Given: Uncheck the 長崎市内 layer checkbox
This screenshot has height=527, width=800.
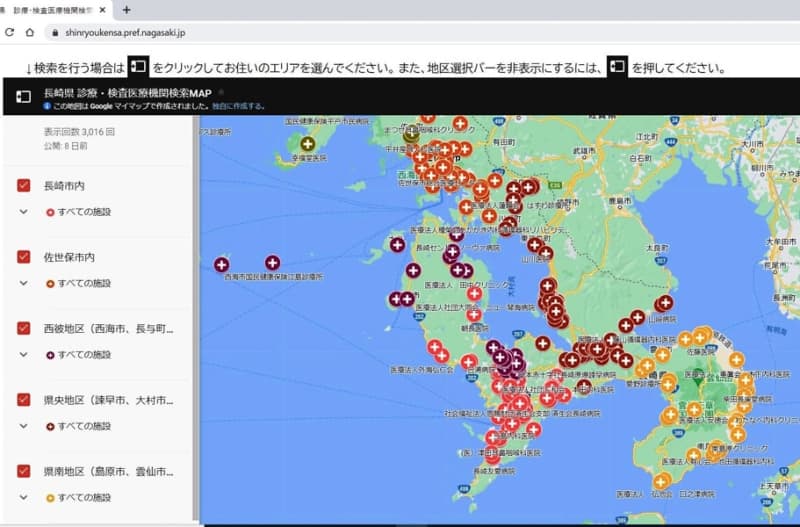Looking at the screenshot, I should pos(24,186).
